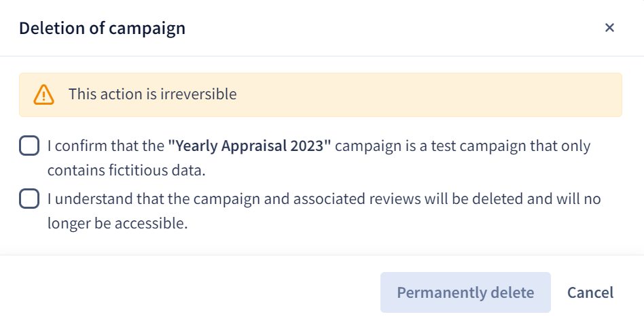This screenshot has height=323, width=644.
Task: Check the test campaign confirmation checkbox
Action: [x=29, y=146]
